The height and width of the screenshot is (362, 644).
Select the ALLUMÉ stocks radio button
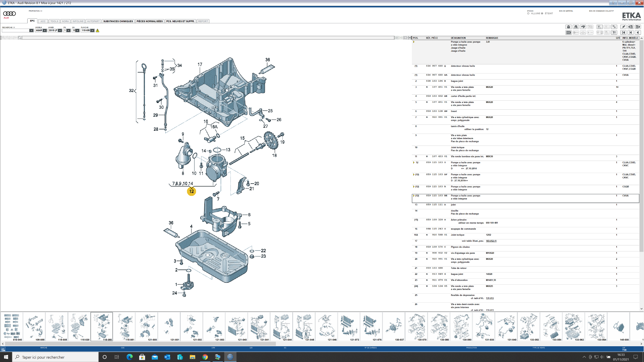point(528,13)
